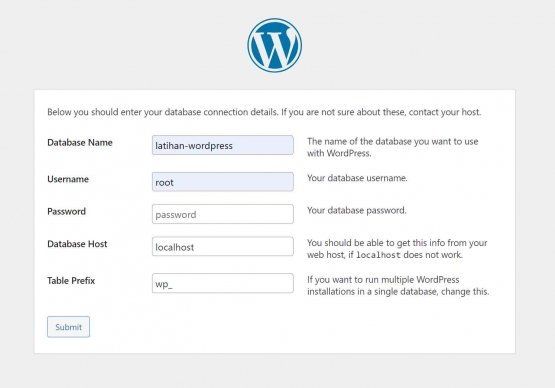
Task: Submit the database connection form
Action: (68, 327)
